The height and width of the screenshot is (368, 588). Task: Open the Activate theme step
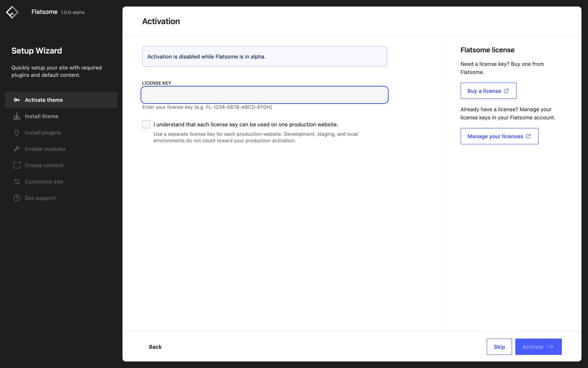pyautogui.click(x=61, y=100)
